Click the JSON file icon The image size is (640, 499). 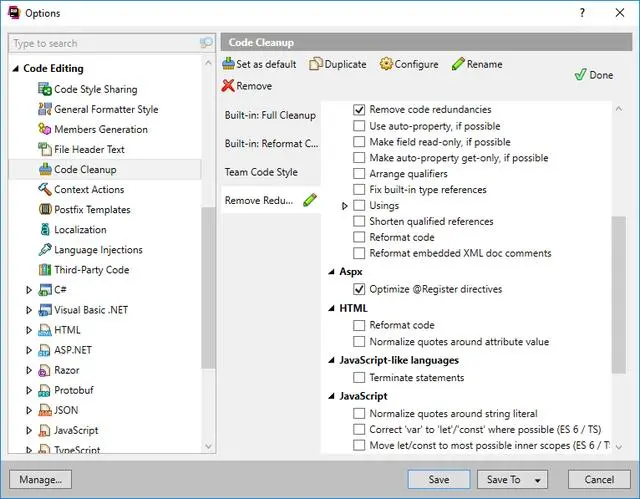pyautogui.click(x=45, y=410)
